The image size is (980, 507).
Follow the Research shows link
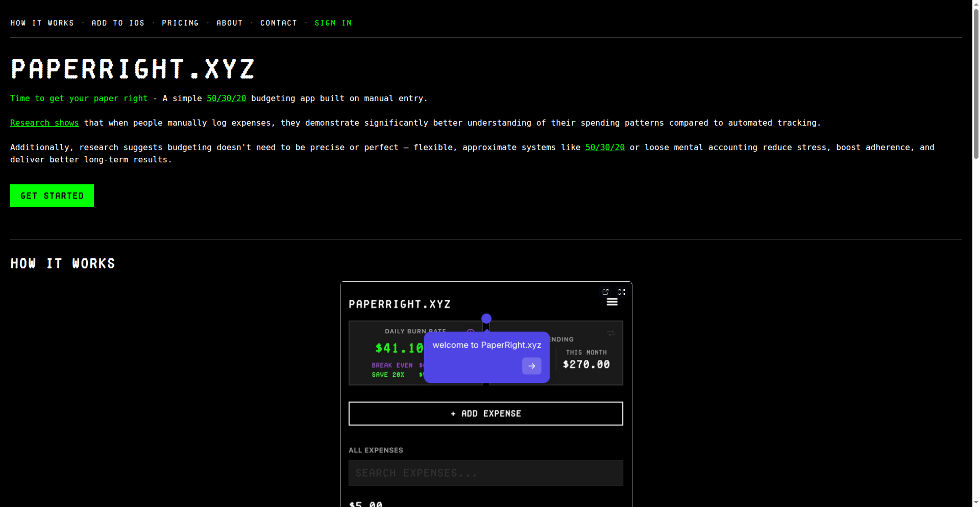(44, 123)
